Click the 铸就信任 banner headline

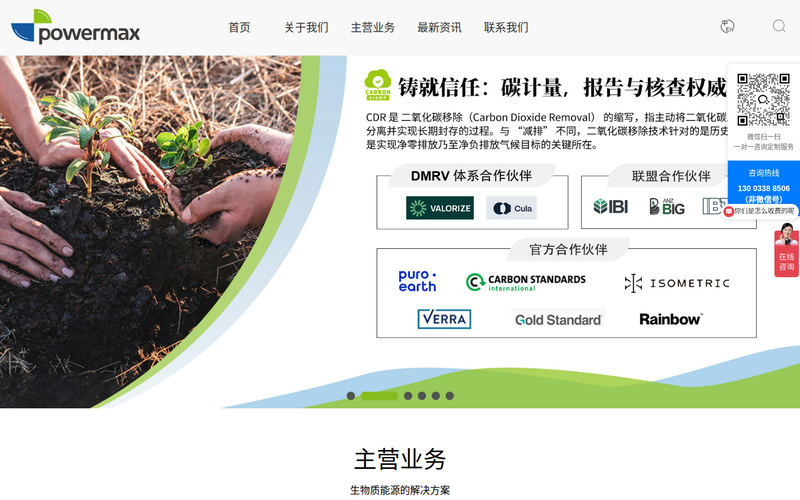click(x=562, y=87)
